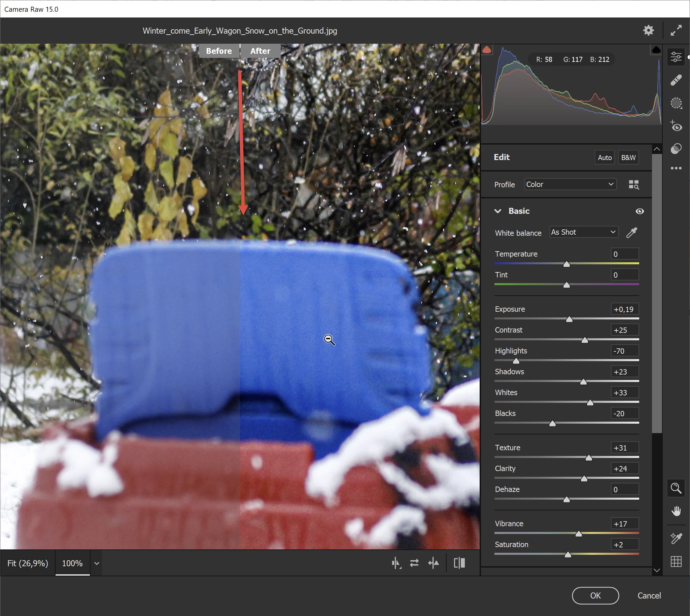This screenshot has width=690, height=616.
Task: Collapse the Basic panel section
Action: coord(497,211)
